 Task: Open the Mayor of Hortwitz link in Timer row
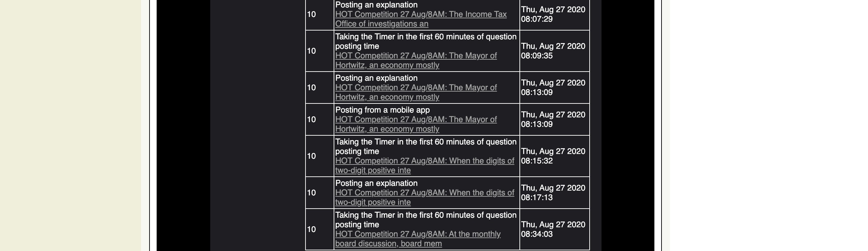[416, 60]
